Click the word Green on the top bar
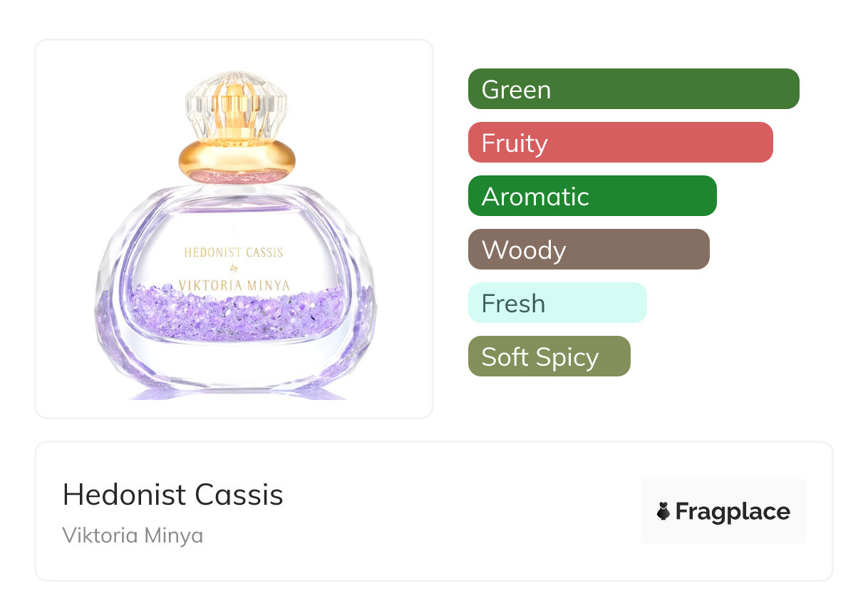868x616 pixels. point(516,90)
